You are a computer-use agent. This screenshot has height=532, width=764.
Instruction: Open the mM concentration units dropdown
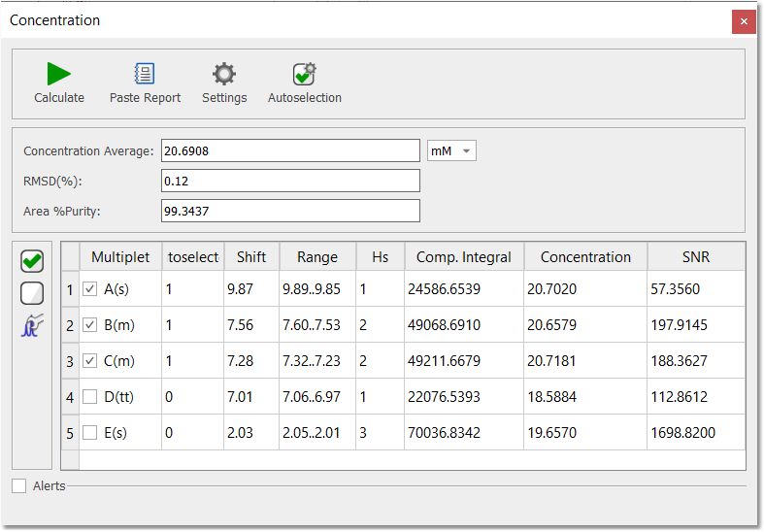[451, 151]
